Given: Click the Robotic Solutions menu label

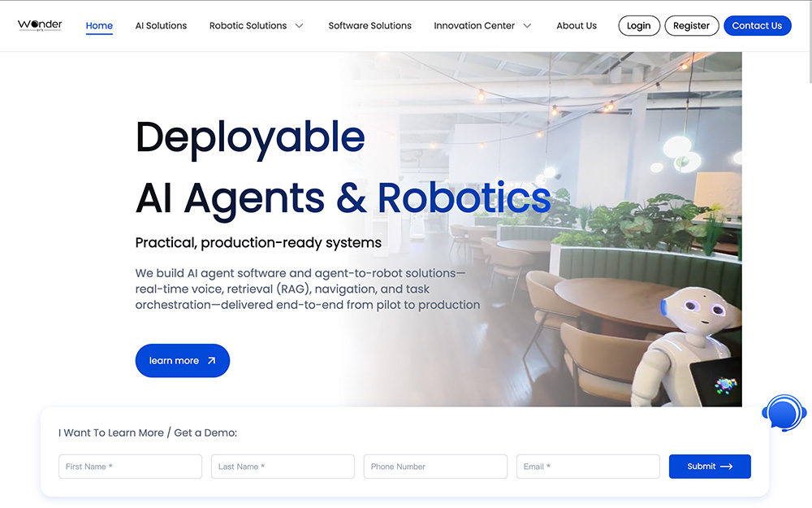Looking at the screenshot, I should (248, 26).
